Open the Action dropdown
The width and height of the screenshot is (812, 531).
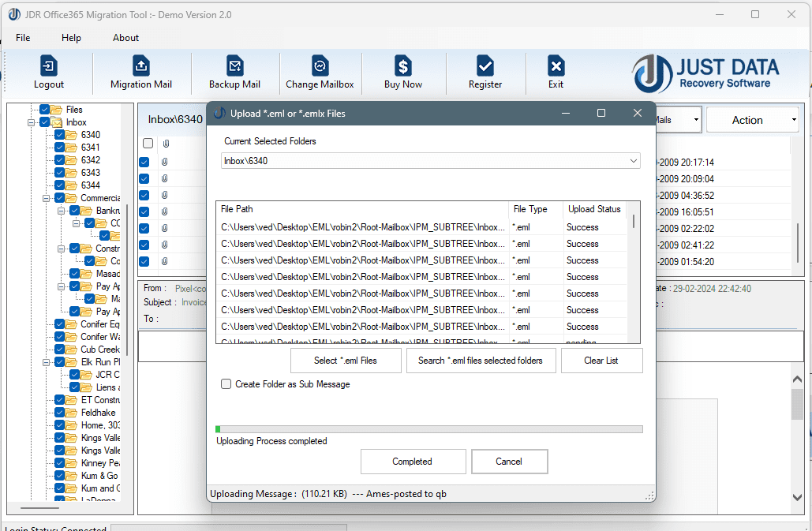click(751, 119)
